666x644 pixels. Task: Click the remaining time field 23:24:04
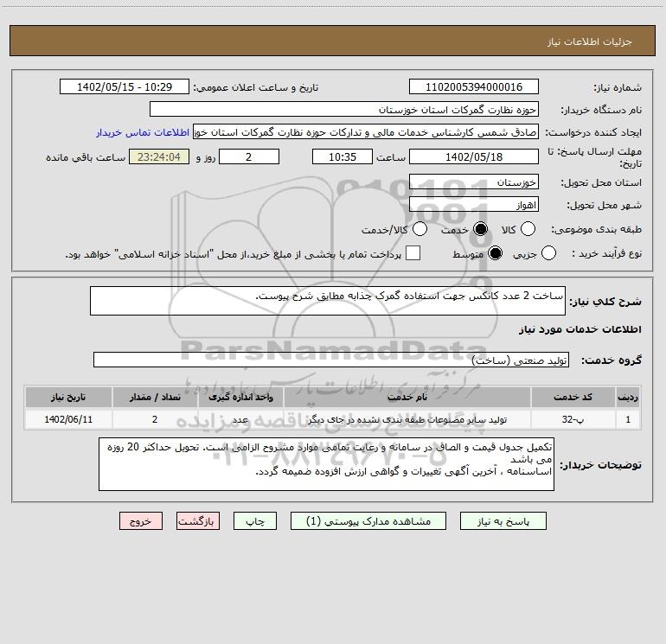pos(159,156)
